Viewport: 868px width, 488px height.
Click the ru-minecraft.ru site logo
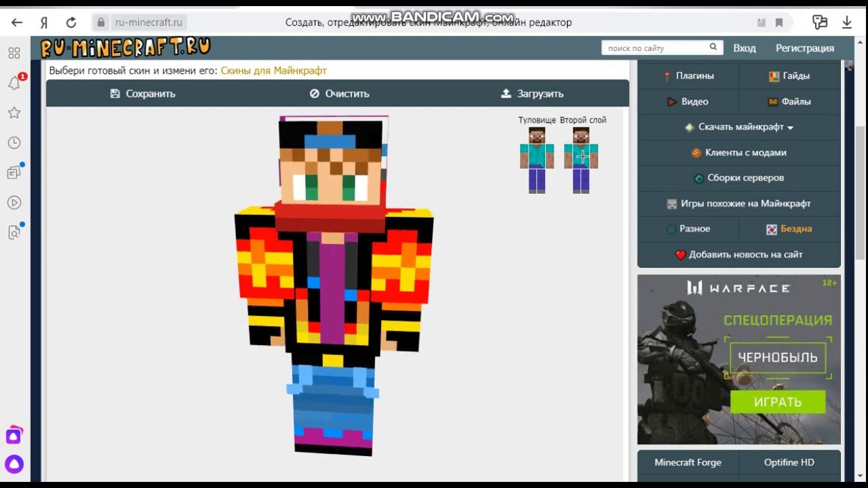(125, 47)
